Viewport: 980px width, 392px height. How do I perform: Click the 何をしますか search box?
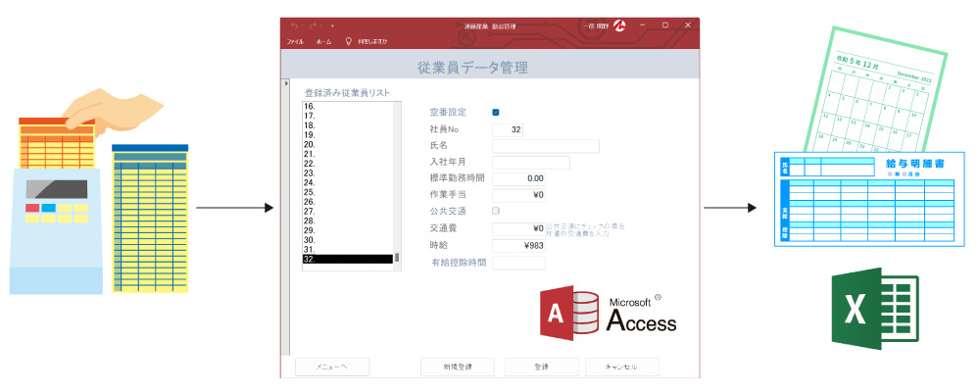pos(372,42)
